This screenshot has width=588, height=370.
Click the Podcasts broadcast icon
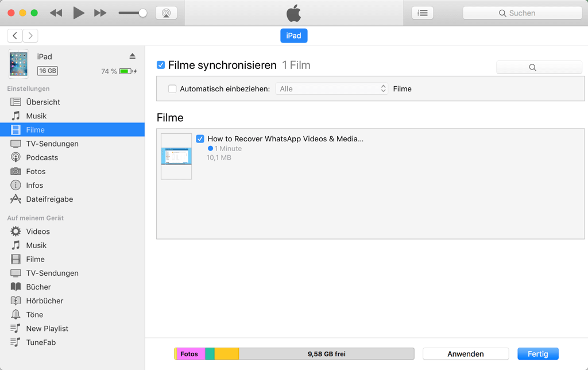(16, 157)
